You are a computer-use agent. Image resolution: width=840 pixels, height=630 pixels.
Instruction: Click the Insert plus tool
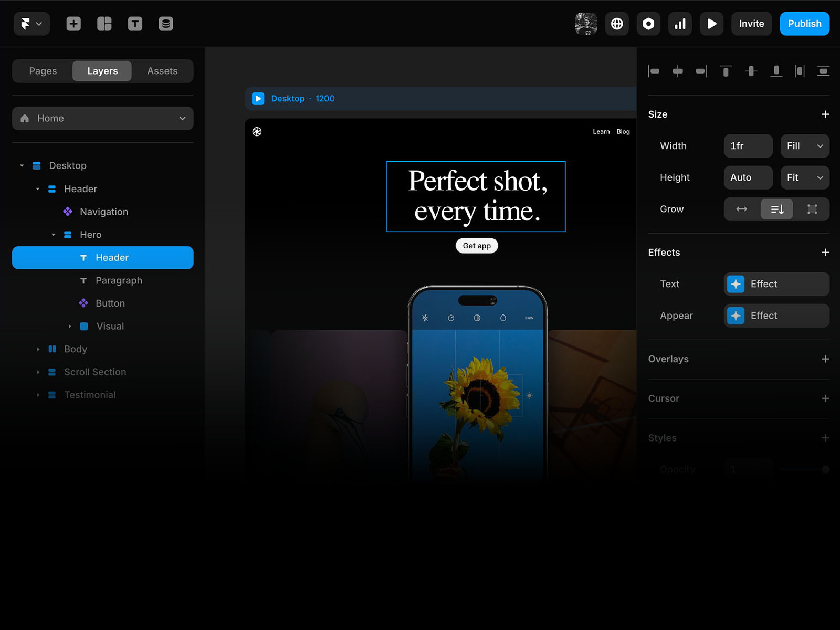[73, 24]
